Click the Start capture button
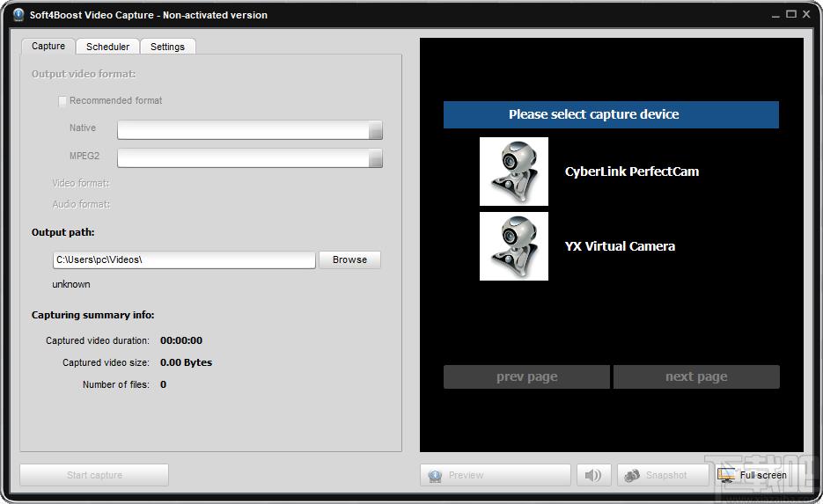 pyautogui.click(x=94, y=475)
